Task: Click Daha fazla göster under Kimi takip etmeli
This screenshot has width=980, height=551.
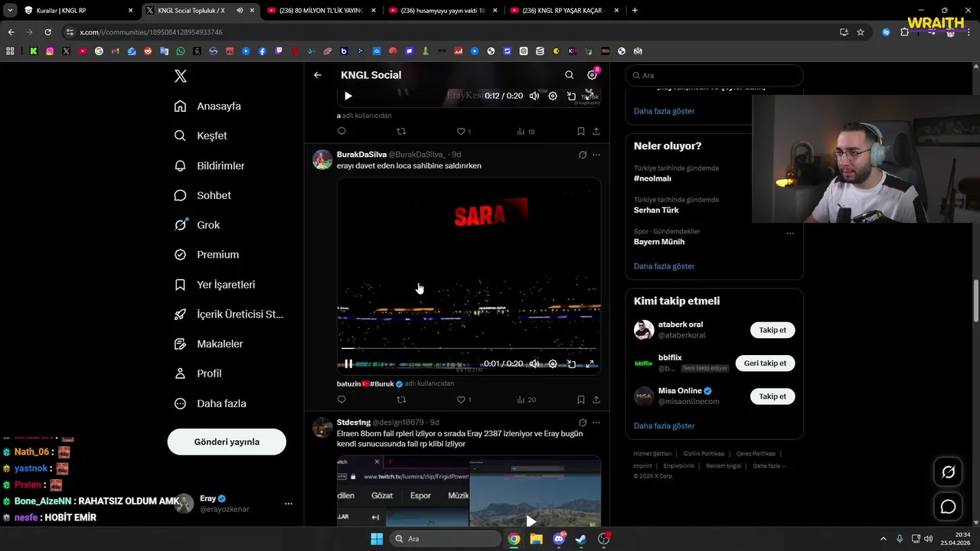Action: tap(664, 425)
